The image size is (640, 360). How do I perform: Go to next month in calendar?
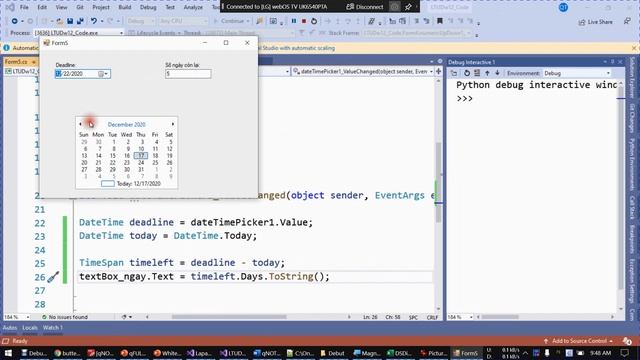(x=173, y=124)
